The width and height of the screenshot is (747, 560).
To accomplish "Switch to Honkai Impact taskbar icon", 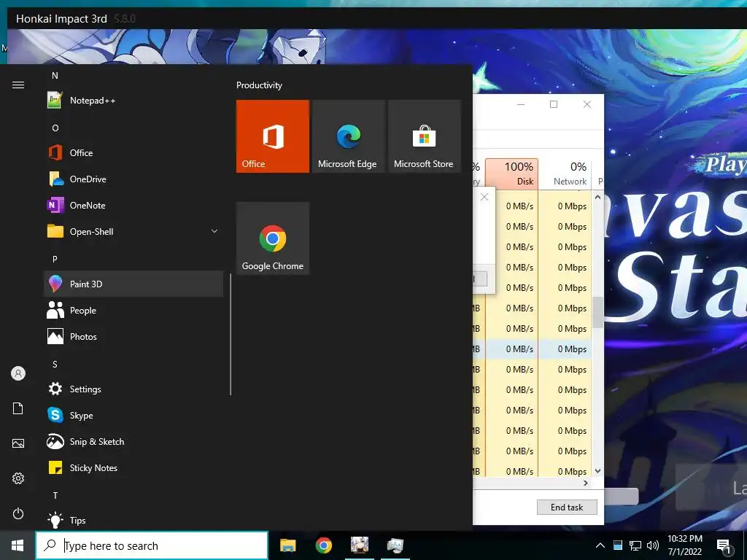I will (359, 545).
